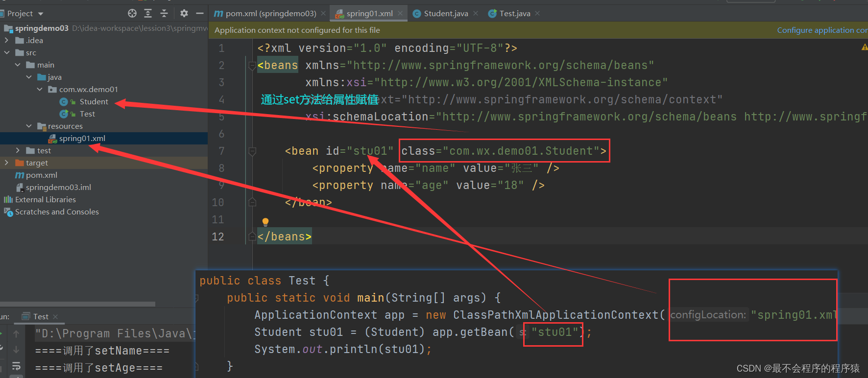This screenshot has width=868, height=378.
Task: Close the spring01.xml tab
Action: 400,14
